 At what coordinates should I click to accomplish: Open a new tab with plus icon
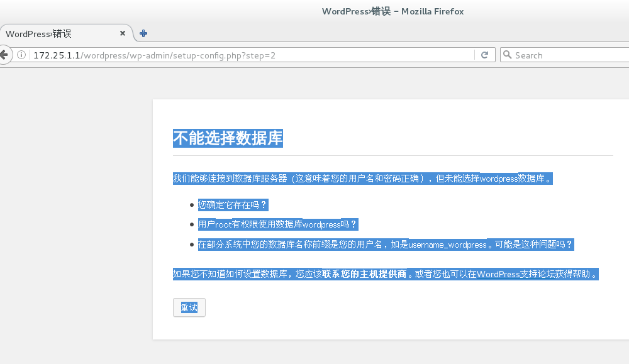coord(143,33)
